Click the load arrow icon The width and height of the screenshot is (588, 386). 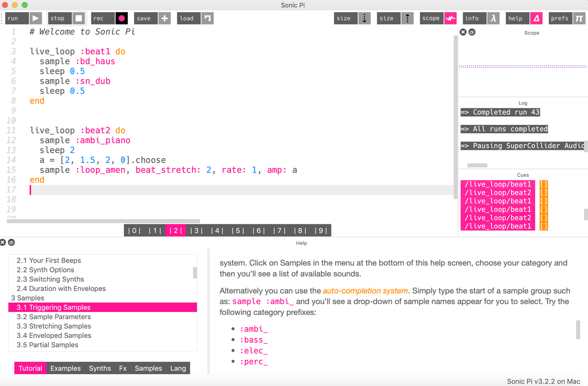pyautogui.click(x=208, y=19)
